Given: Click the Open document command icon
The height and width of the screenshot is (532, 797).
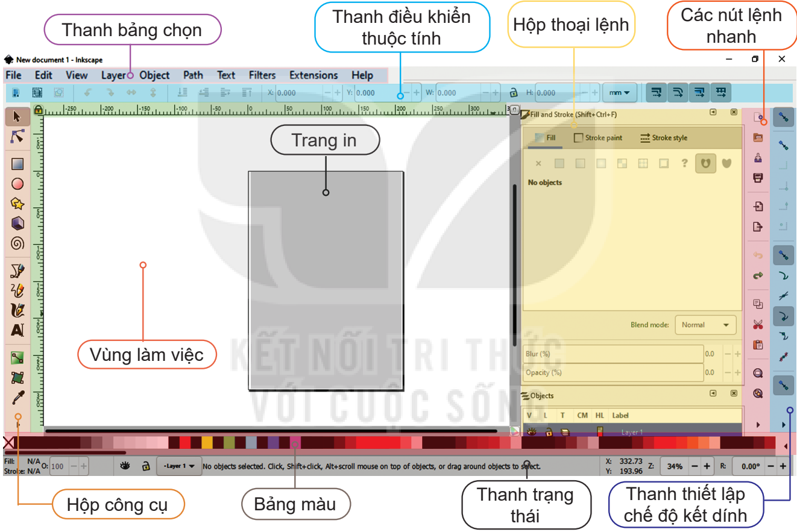Looking at the screenshot, I should click(x=758, y=137).
